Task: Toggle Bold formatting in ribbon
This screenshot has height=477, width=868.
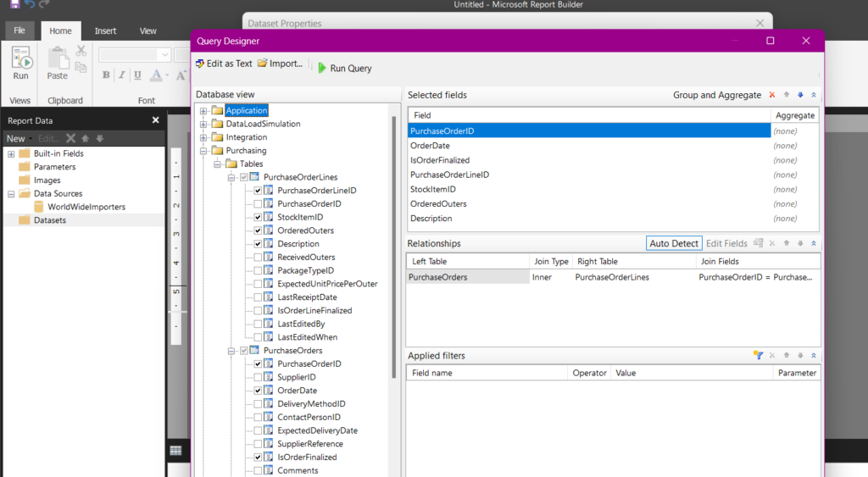Action: (106, 75)
